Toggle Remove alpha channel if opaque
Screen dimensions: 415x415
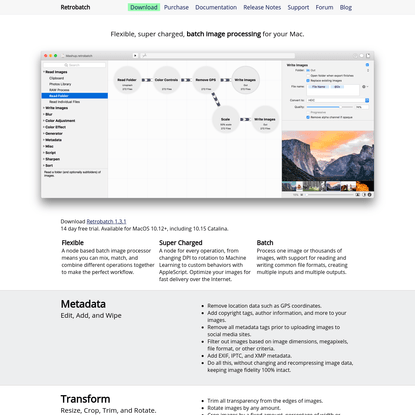[x=308, y=117]
